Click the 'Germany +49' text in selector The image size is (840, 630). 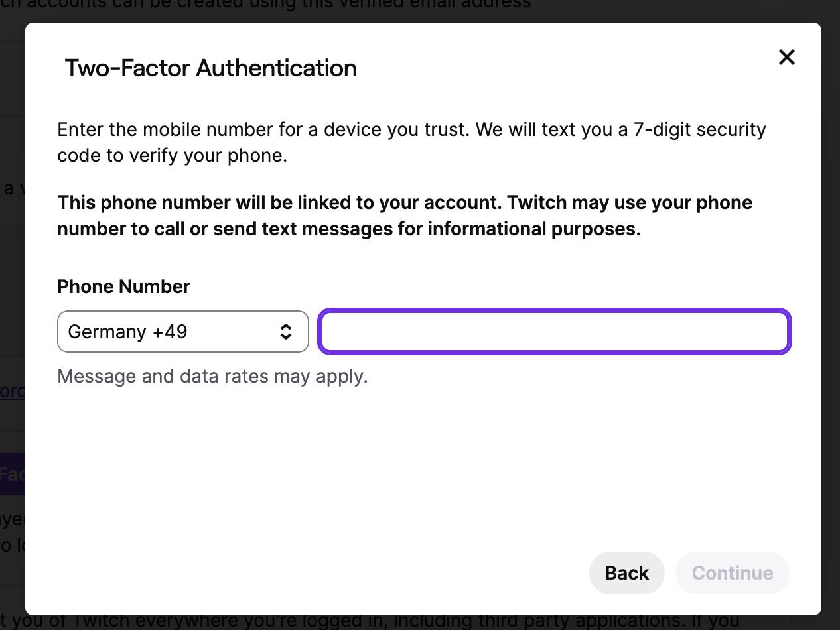click(x=127, y=332)
